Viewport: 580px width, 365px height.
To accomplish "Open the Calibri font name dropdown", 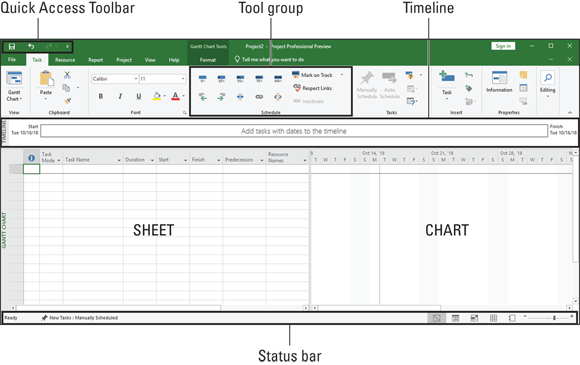I will 136,79.
